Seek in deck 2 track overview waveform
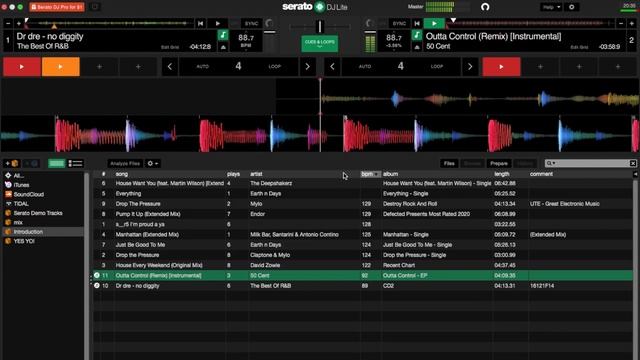This screenshot has height=360, width=640. (531, 24)
